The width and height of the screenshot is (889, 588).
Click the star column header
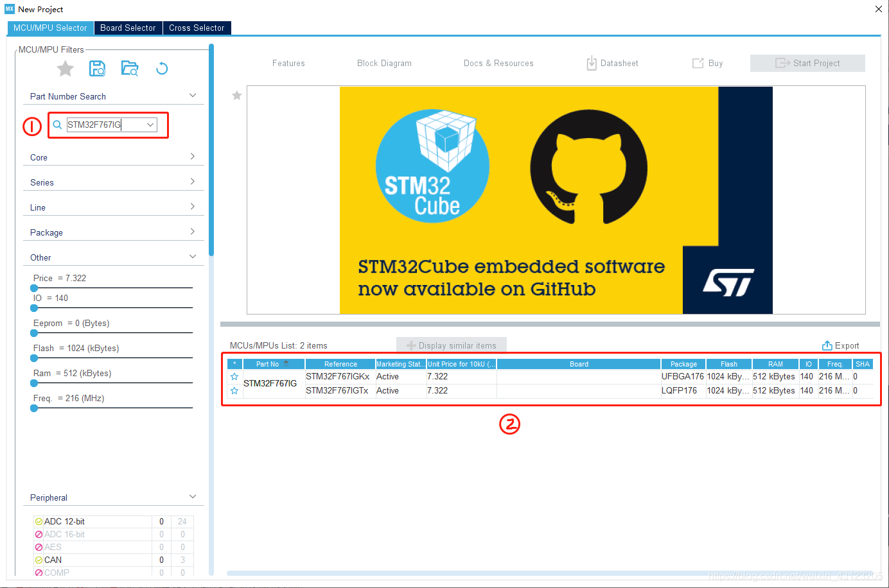click(234, 364)
